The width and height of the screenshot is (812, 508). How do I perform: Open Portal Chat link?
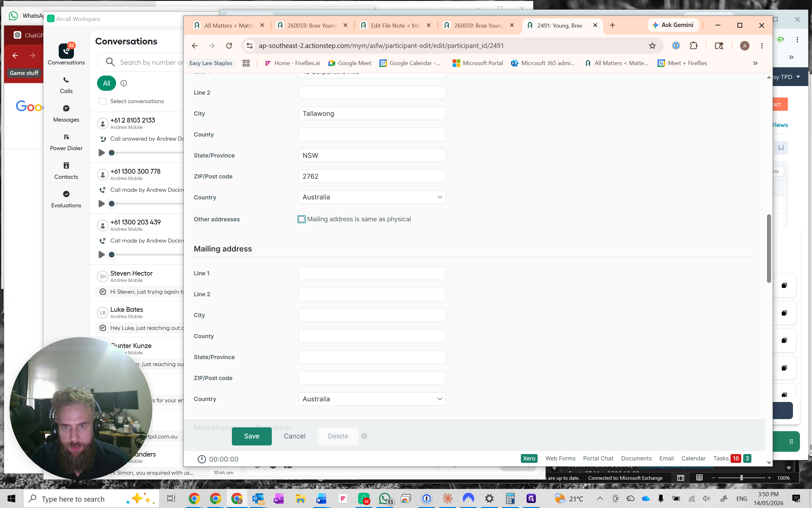[x=598, y=458]
